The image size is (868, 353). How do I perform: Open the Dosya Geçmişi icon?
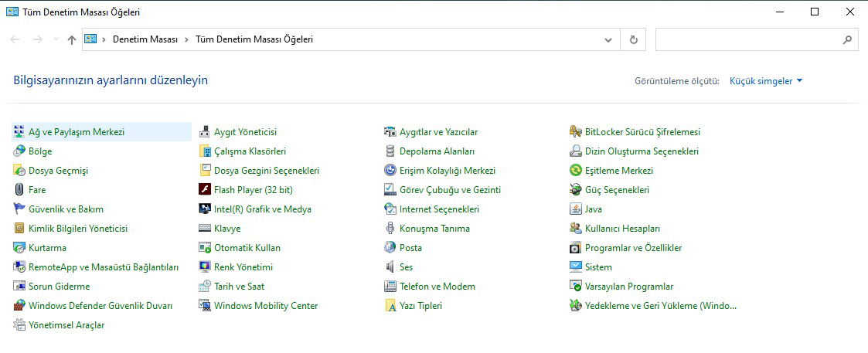point(19,171)
